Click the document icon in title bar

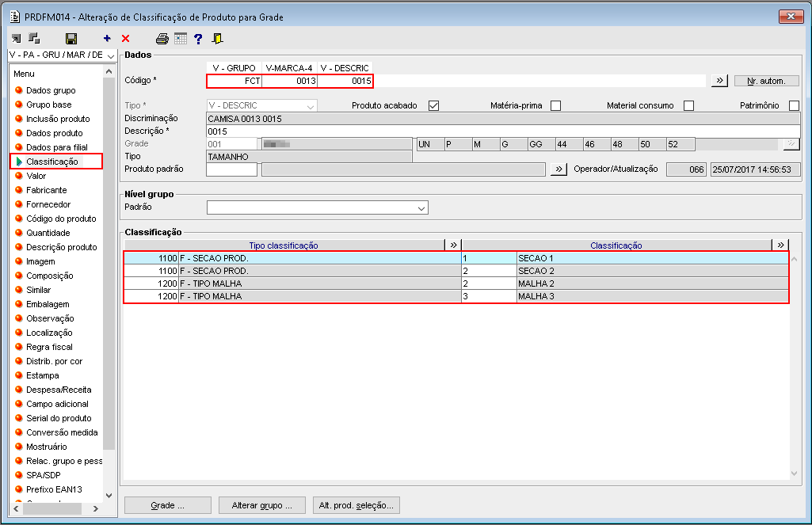pyautogui.click(x=15, y=17)
